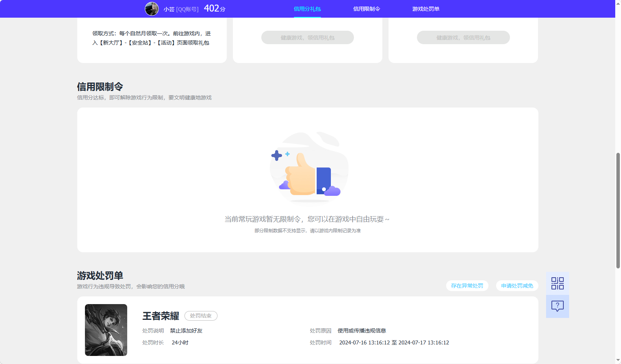Switch to the 信用限制令 tab
621x364 pixels.
click(x=366, y=8)
